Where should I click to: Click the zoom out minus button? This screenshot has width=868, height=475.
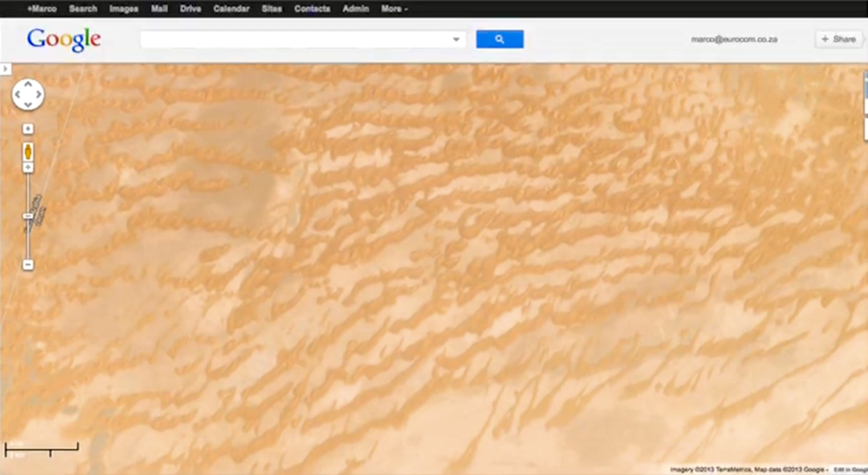(x=28, y=264)
